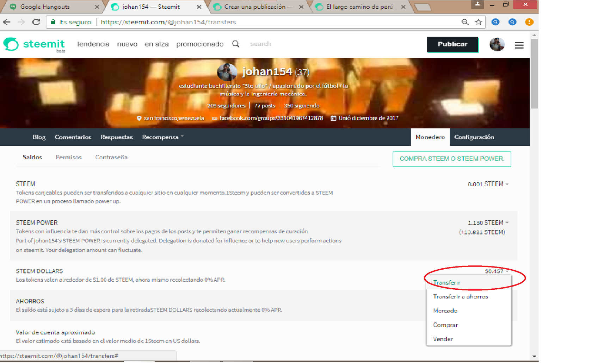Bookmark page with star icon
Screen dimensions: 592x364
pos(478,22)
